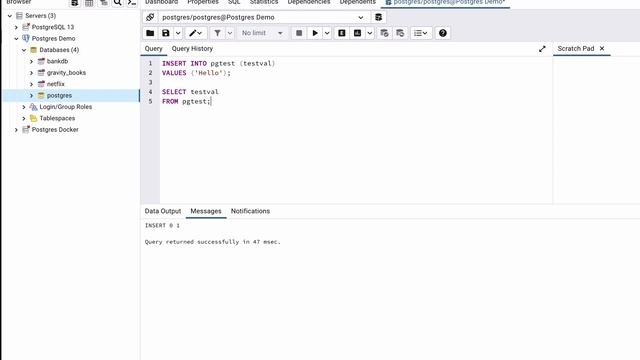This screenshot has height=360, width=640.
Task: Close the Scratch Pad panel
Action: coord(602,49)
